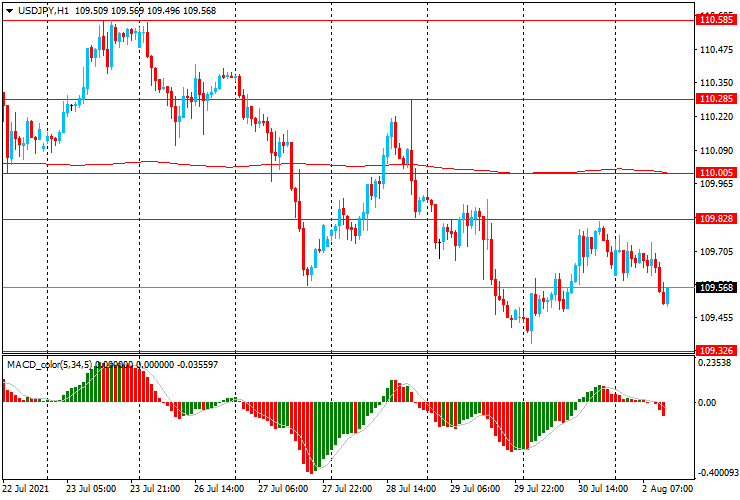Open the chart menu triangle beside USDJPY,H1
Viewport: 740px width, 500px height.
[x=9, y=11]
